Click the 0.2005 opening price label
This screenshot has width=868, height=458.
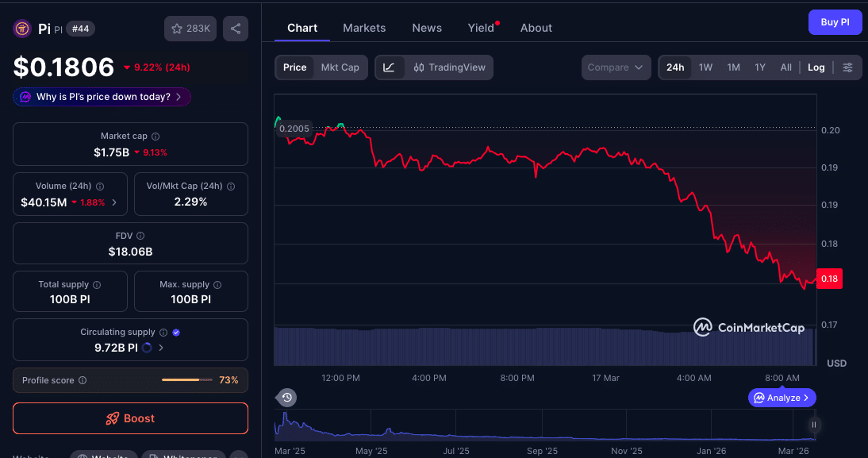click(294, 129)
